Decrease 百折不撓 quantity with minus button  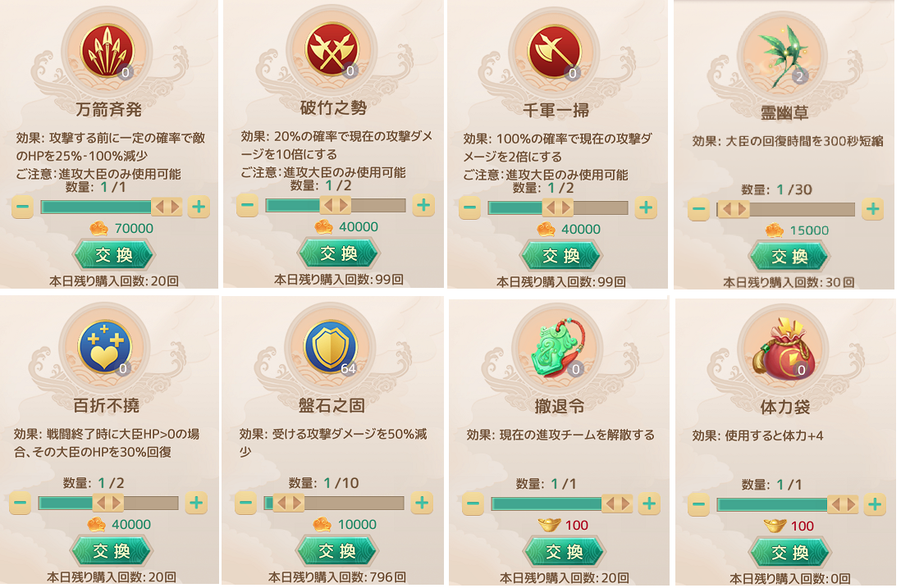[x=21, y=503]
